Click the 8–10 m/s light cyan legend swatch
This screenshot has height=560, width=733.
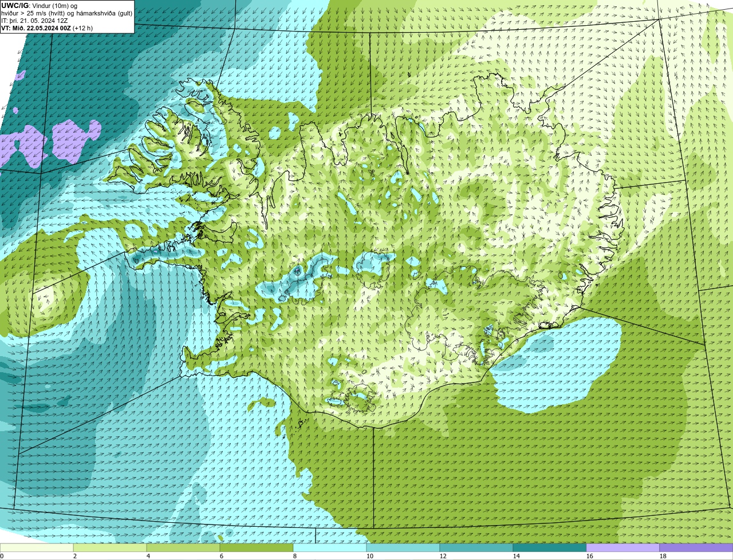point(330,547)
